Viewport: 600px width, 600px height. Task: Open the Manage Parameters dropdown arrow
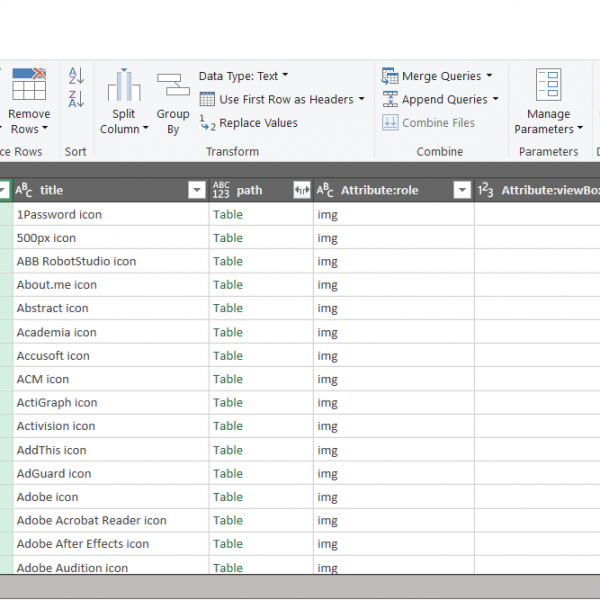(580, 129)
